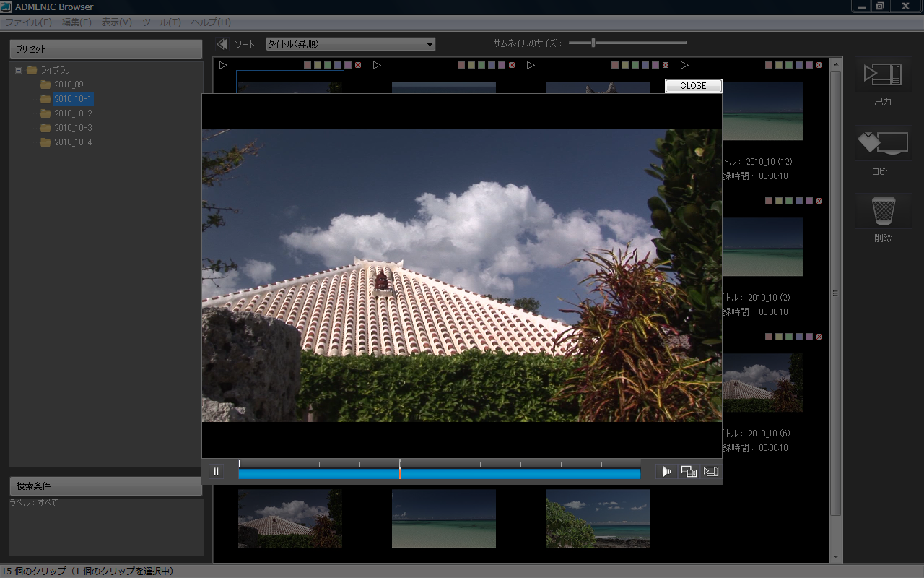Open the 出力 output icon

(883, 74)
